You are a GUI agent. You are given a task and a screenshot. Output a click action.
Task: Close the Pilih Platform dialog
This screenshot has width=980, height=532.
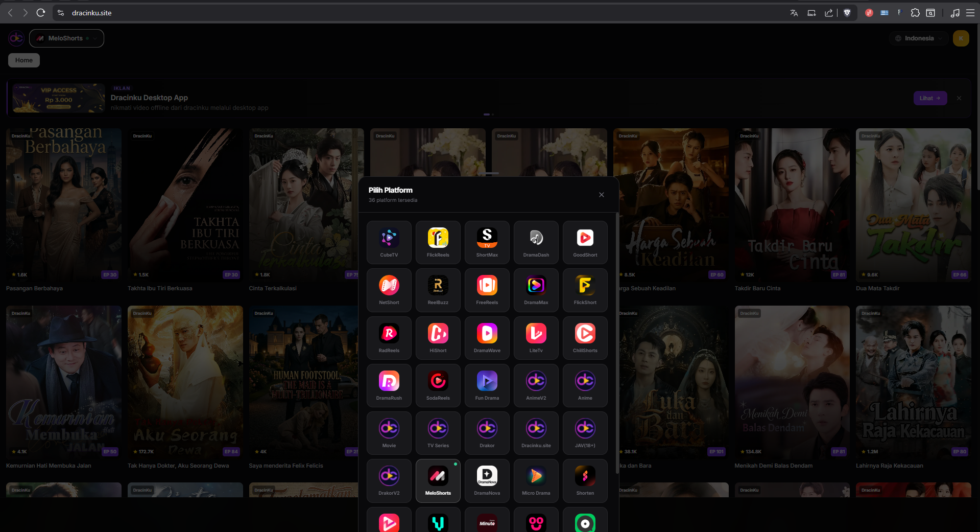tap(602, 195)
